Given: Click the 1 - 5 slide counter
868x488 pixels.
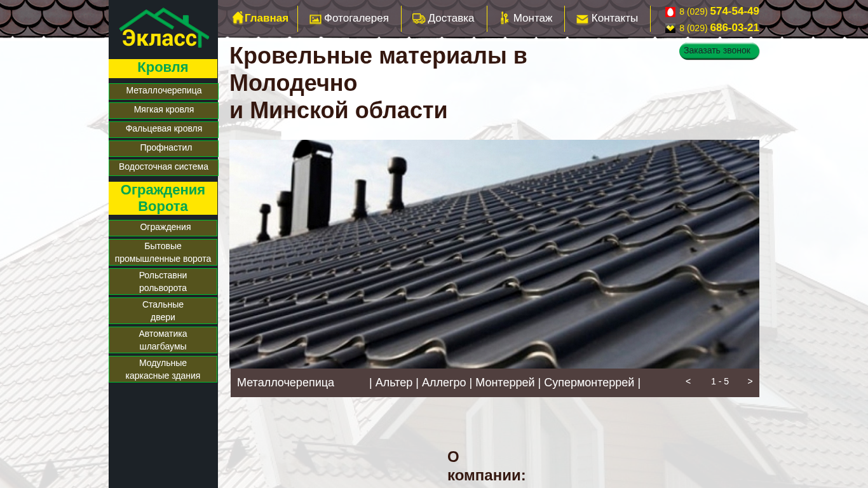Looking at the screenshot, I should coord(720,381).
